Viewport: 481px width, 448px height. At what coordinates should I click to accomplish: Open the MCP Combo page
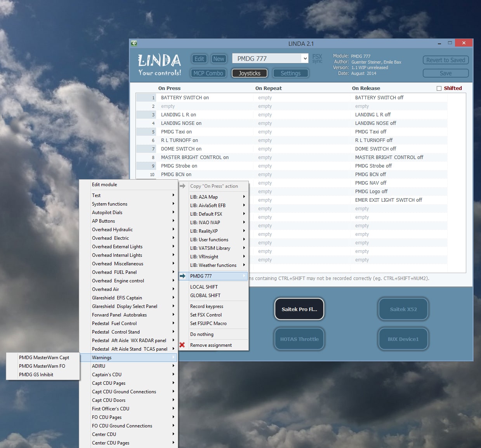208,73
